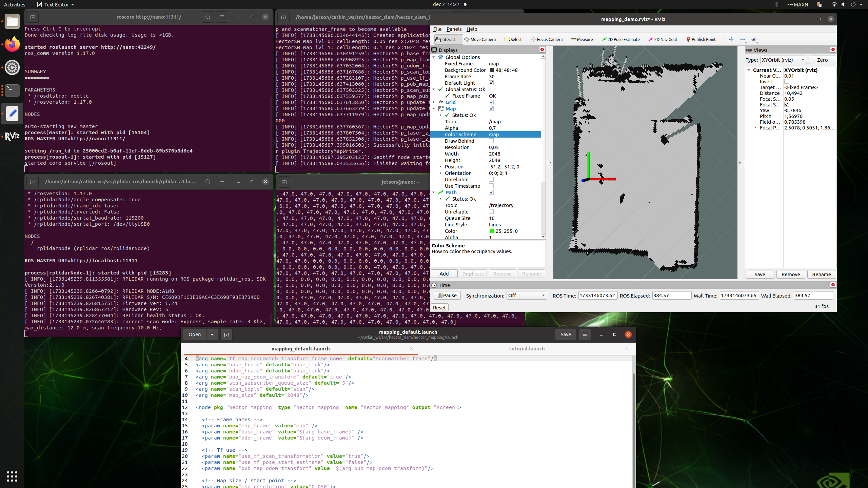The height and width of the screenshot is (488, 868).
Task: Click the Publish Point tool
Action: (701, 39)
